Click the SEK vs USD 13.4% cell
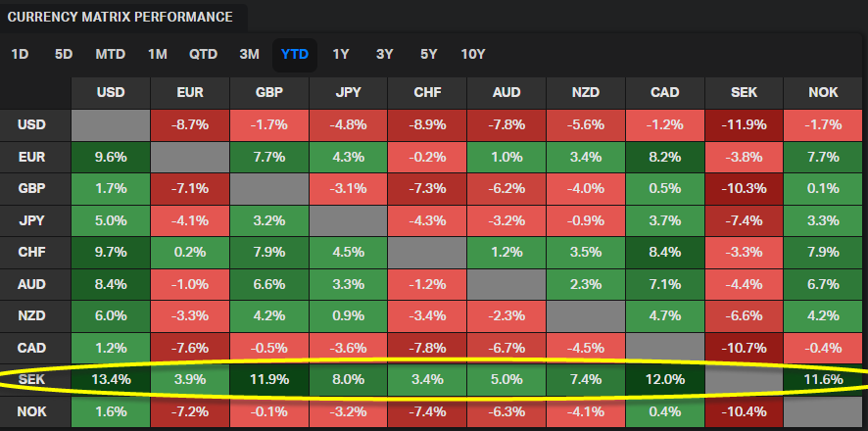868x431 pixels. pyautogui.click(x=111, y=378)
